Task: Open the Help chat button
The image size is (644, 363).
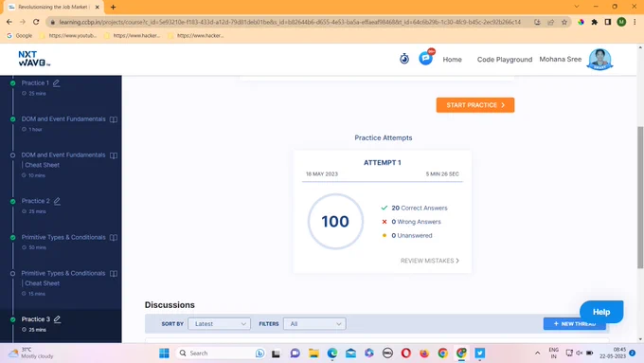Action: pyautogui.click(x=601, y=312)
